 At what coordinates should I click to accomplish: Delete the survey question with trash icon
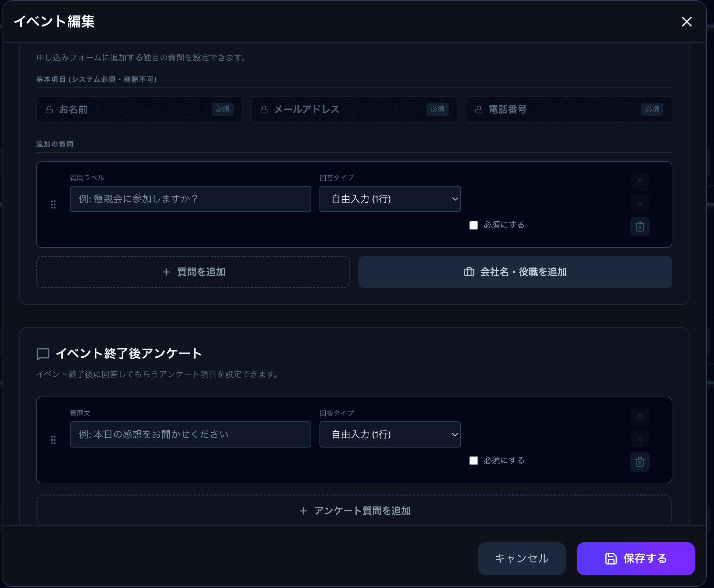(x=640, y=462)
